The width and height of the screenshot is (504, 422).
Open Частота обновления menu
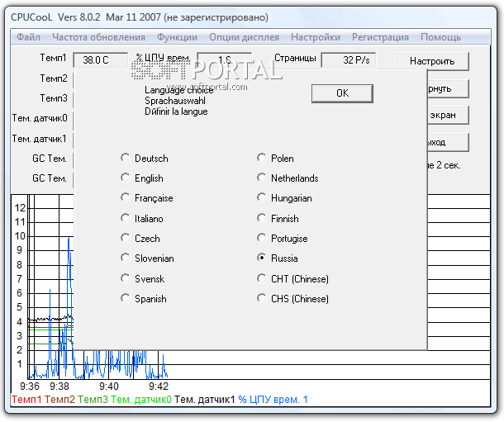pos(98,37)
